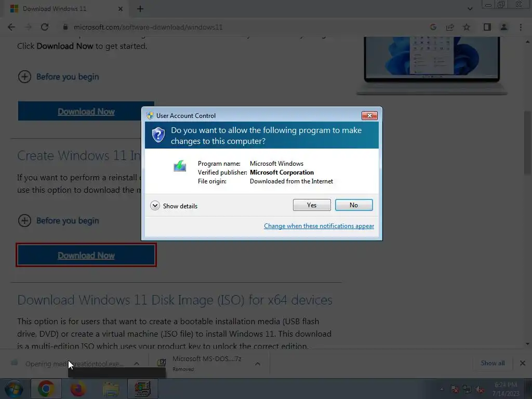532x399 pixels.
Task: Open options arrow for mediacreationtool download
Action: tap(137, 364)
